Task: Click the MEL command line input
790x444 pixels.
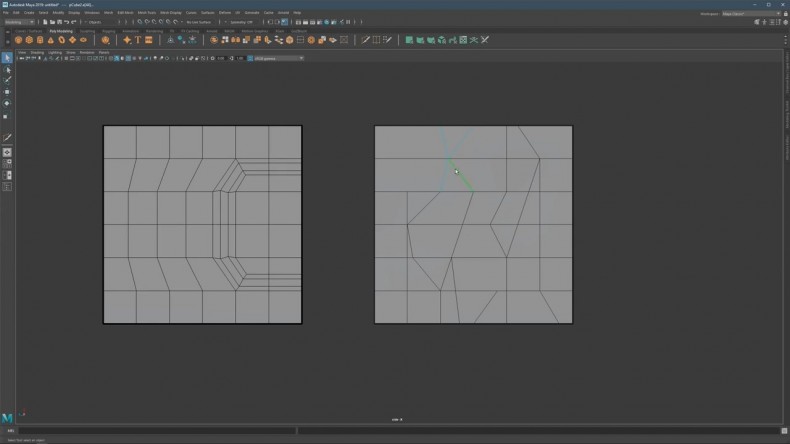Action: pyautogui.click(x=157, y=431)
